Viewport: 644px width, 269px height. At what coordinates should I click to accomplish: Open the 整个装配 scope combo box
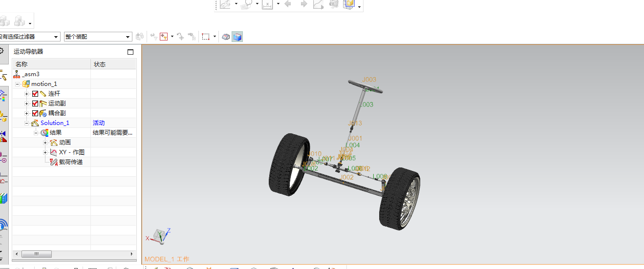pyautogui.click(x=98, y=37)
